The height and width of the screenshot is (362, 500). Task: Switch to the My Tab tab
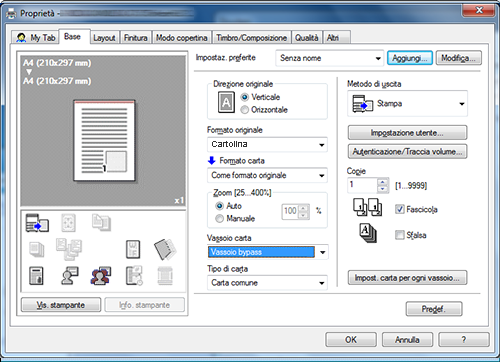(x=36, y=37)
